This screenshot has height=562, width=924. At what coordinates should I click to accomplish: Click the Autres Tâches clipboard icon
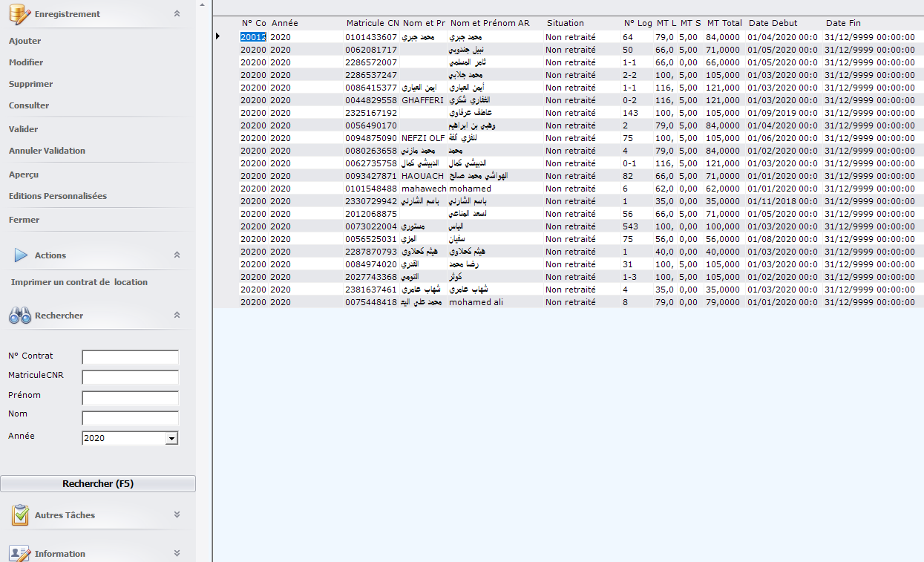coord(20,514)
